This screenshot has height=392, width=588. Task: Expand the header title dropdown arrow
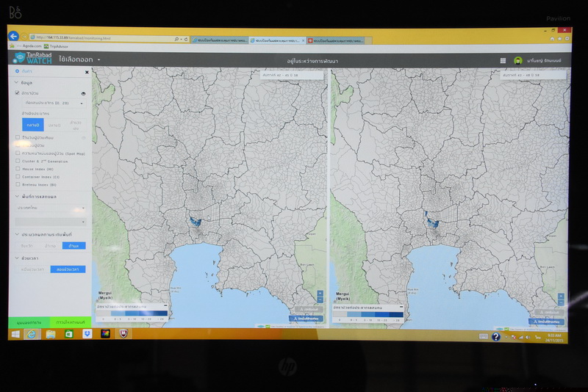98,59
